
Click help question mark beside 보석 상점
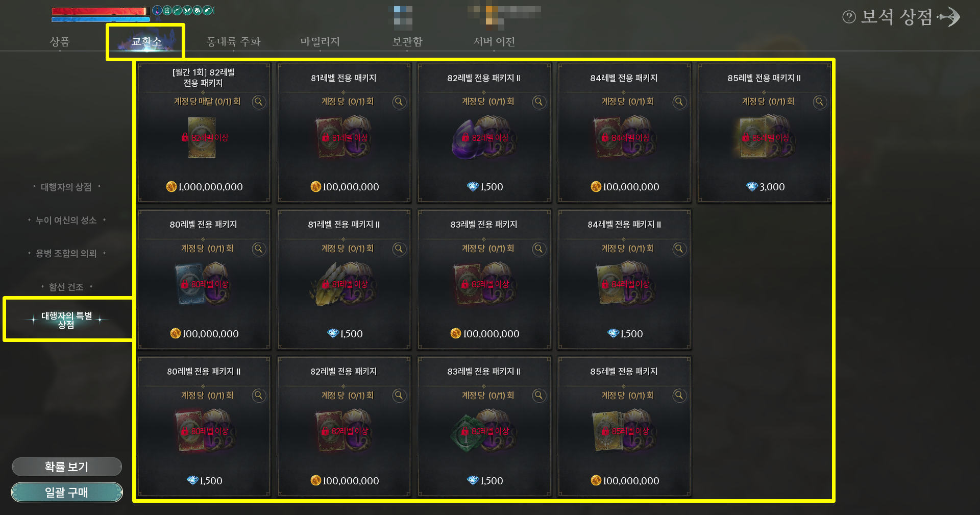(849, 17)
